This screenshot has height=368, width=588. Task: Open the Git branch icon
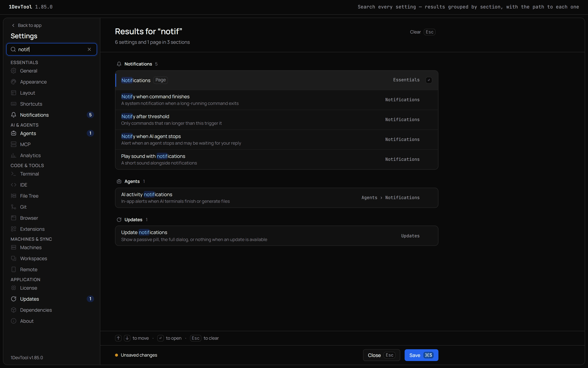(x=14, y=207)
